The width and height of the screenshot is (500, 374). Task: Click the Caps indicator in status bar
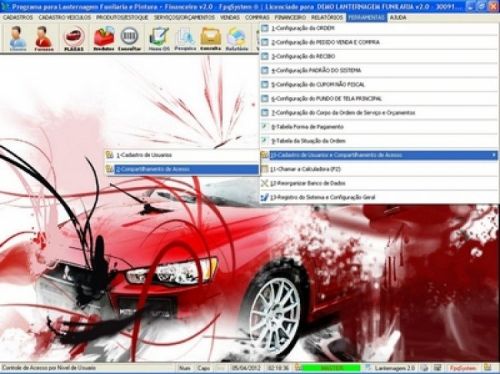click(x=203, y=368)
